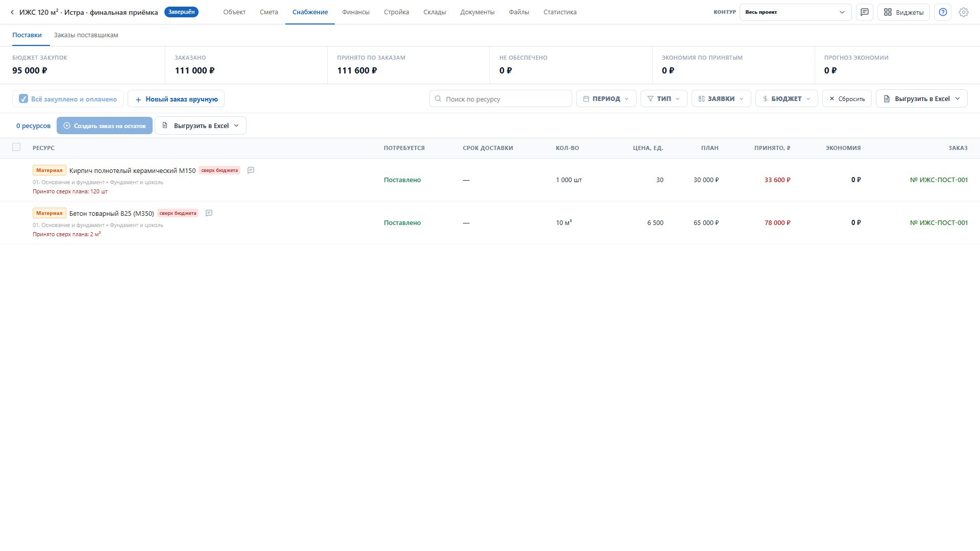The height and width of the screenshot is (551, 980).
Task: Open the ПЕРИОД filter dropdown
Action: tap(606, 99)
